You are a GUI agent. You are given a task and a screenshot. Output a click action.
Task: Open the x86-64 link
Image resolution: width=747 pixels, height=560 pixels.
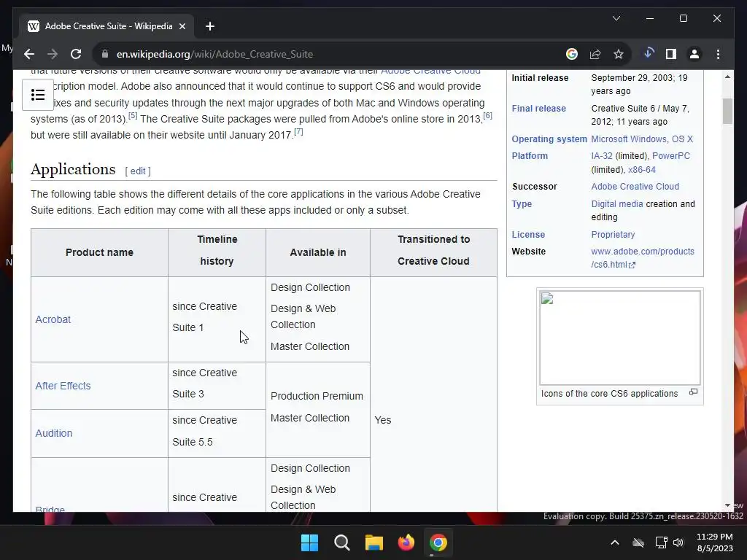[x=642, y=169]
